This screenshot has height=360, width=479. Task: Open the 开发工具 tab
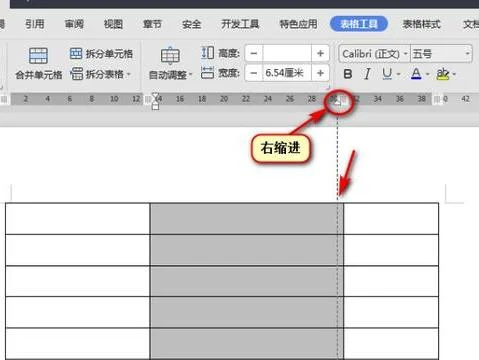240,24
